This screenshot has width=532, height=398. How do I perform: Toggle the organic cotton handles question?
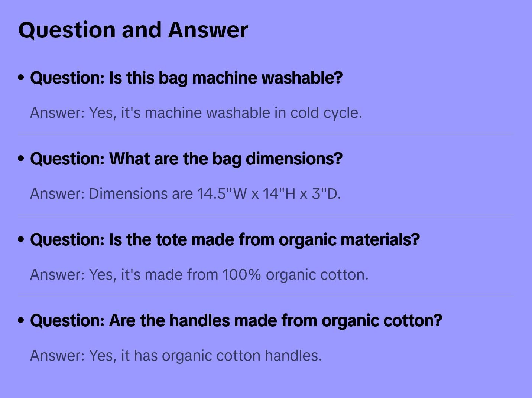pyautogui.click(x=236, y=321)
